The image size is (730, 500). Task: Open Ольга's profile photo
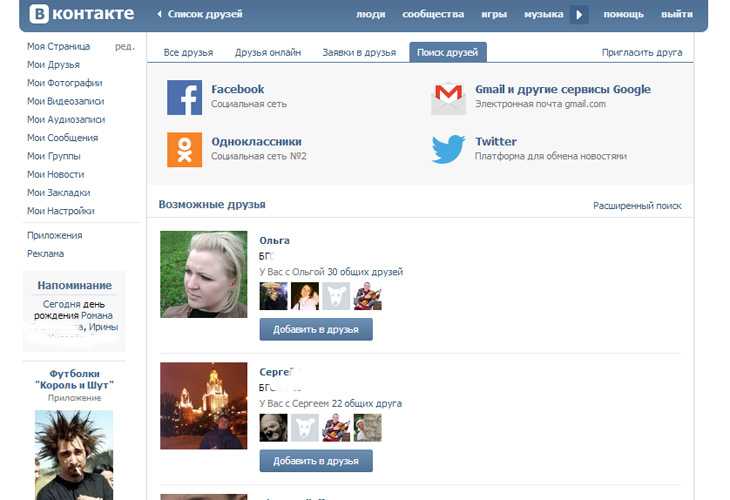coord(204,274)
